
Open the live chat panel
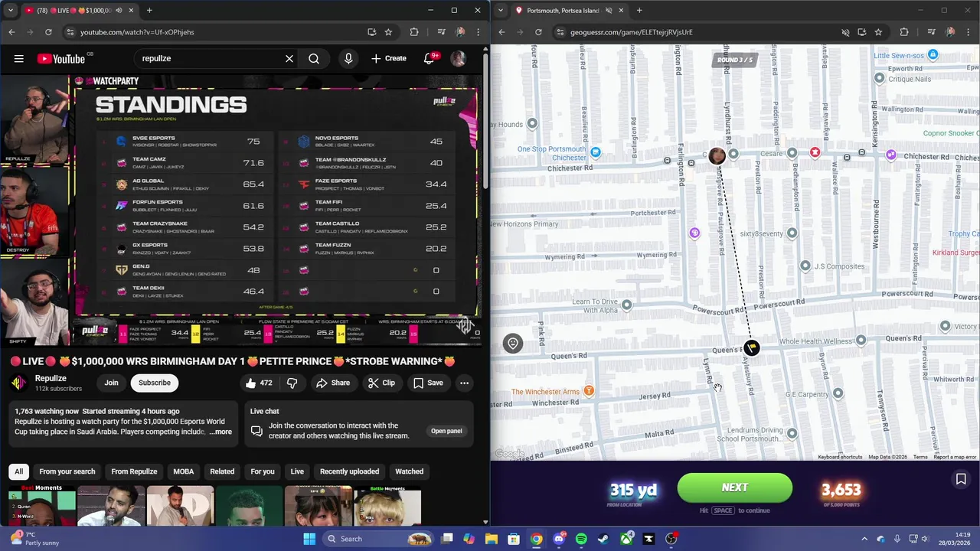point(446,431)
